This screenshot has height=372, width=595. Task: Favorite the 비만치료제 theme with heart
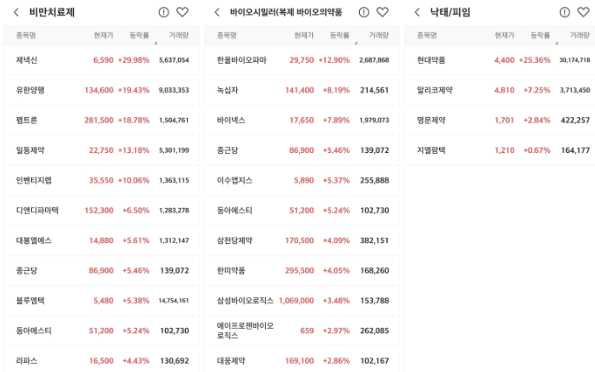coord(183,13)
